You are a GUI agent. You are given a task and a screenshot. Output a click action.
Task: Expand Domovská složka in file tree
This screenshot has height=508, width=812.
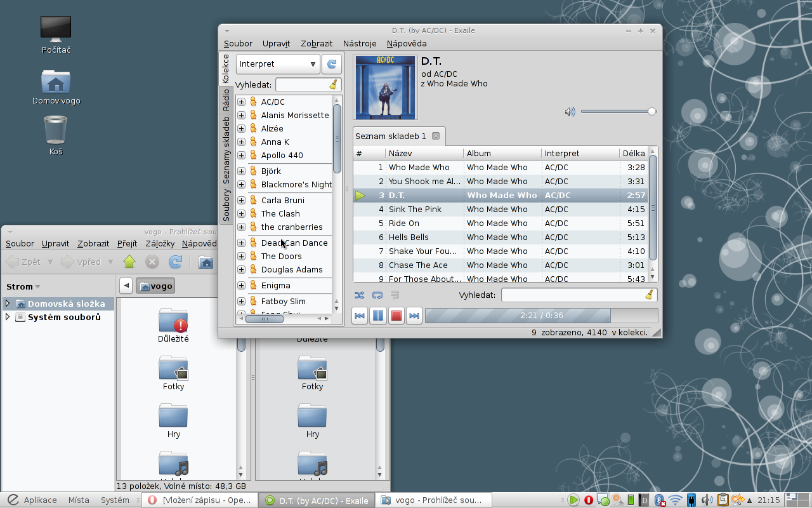point(8,304)
